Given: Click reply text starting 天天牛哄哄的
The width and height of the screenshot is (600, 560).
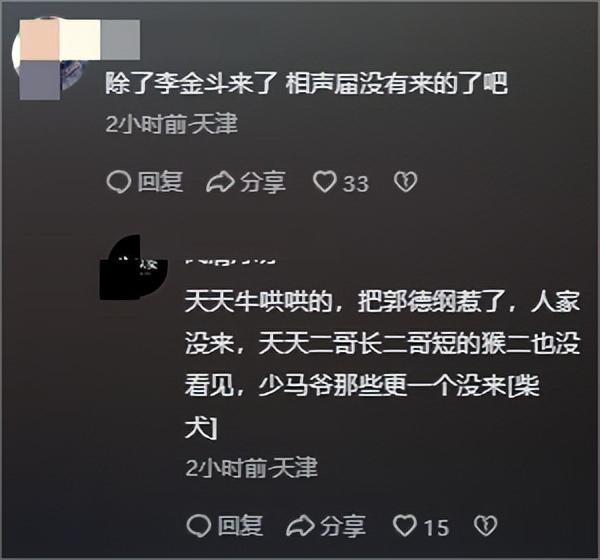Looking at the screenshot, I should pos(382,365).
